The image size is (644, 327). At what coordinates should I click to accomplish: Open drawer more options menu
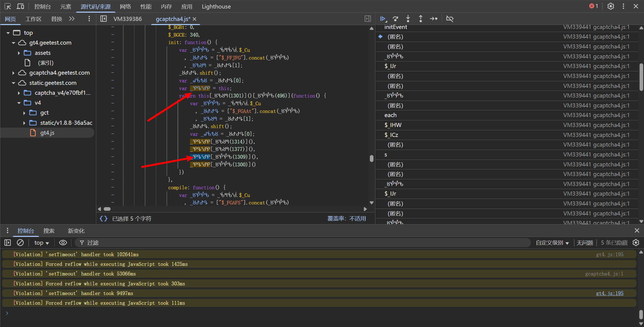(7, 231)
